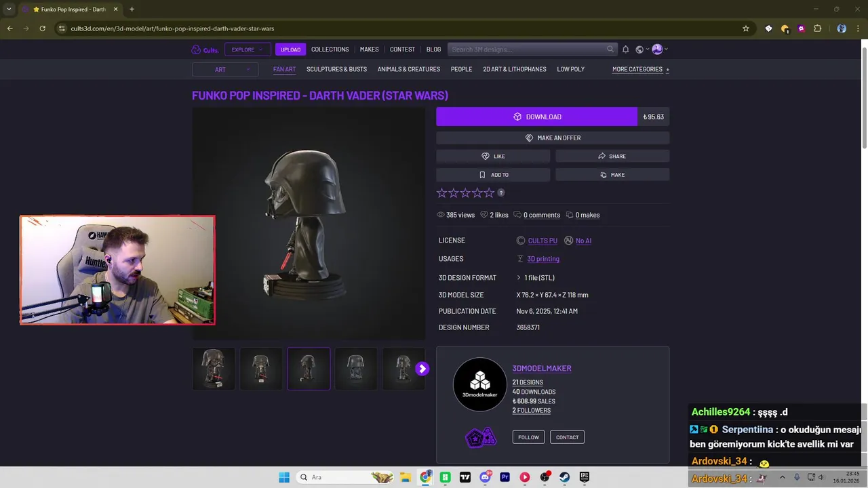
Task: Open 3DMODELMAKER profile link
Action: click(x=542, y=369)
